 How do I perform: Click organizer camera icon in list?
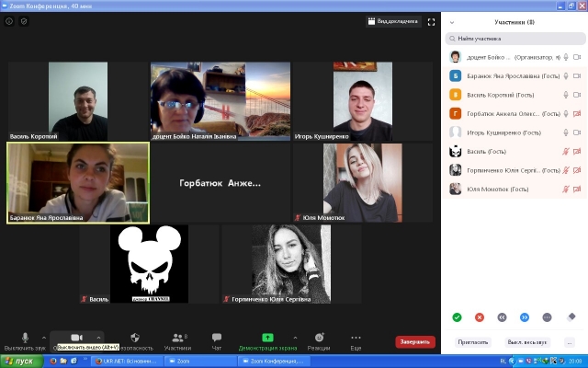click(x=577, y=57)
